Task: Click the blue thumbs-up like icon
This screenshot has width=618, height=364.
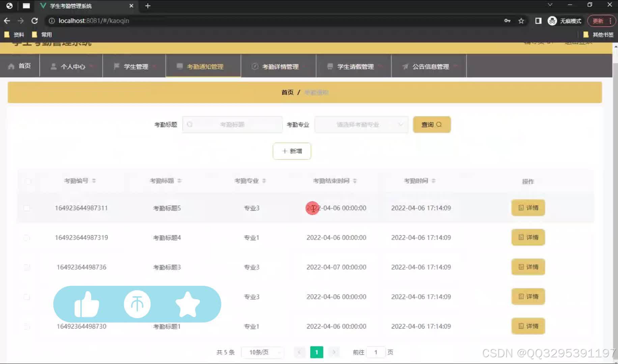Action: (x=87, y=304)
